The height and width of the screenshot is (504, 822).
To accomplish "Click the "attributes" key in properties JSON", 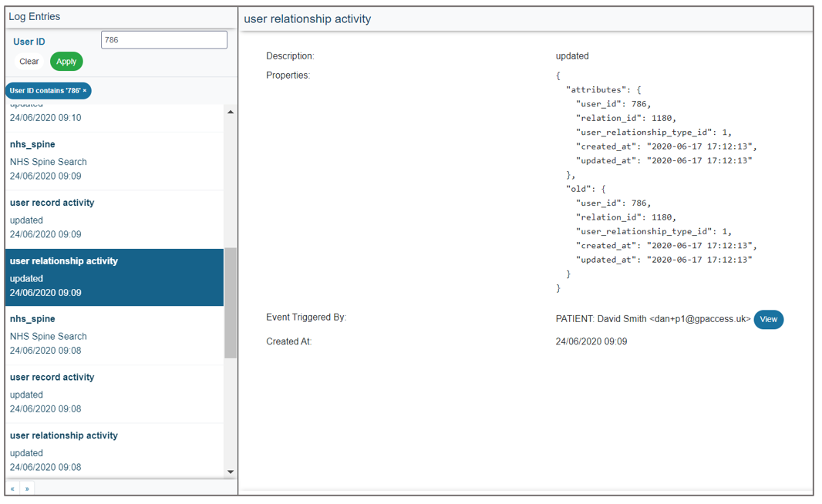I will coord(596,89).
